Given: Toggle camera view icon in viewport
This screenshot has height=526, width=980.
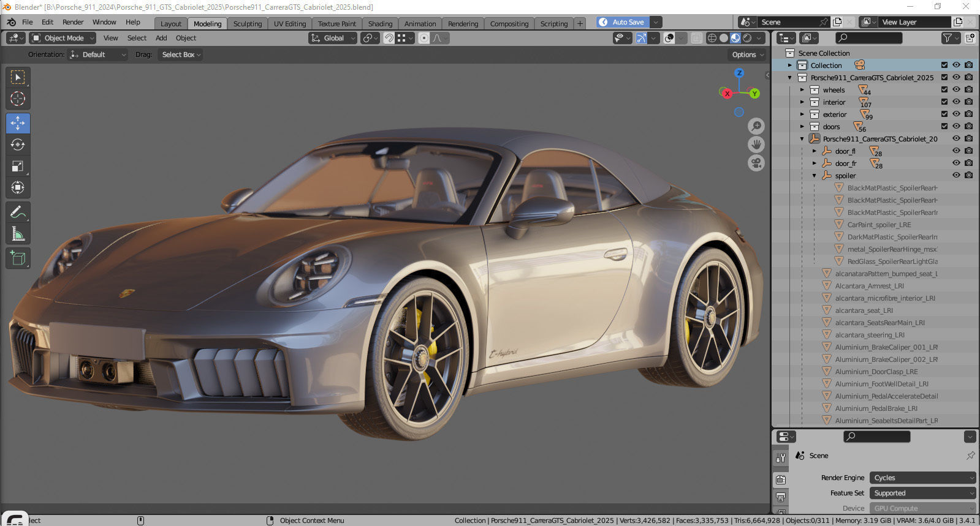Looking at the screenshot, I should coord(756,163).
